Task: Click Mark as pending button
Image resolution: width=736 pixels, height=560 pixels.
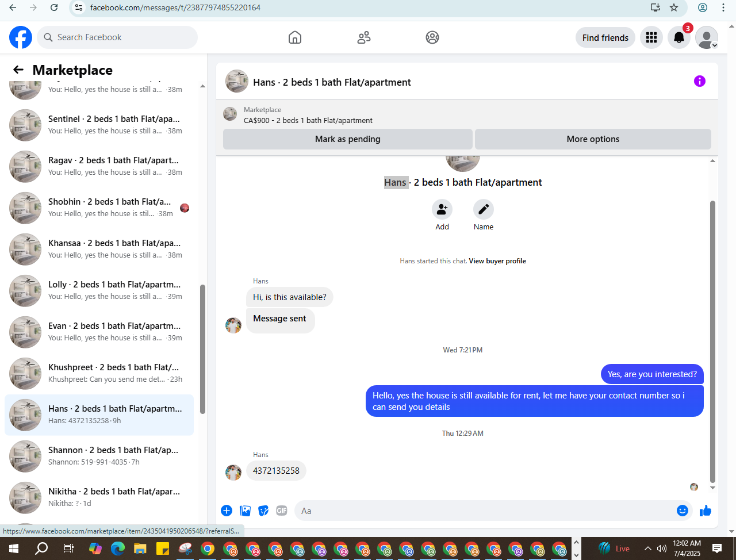Action: point(348,139)
